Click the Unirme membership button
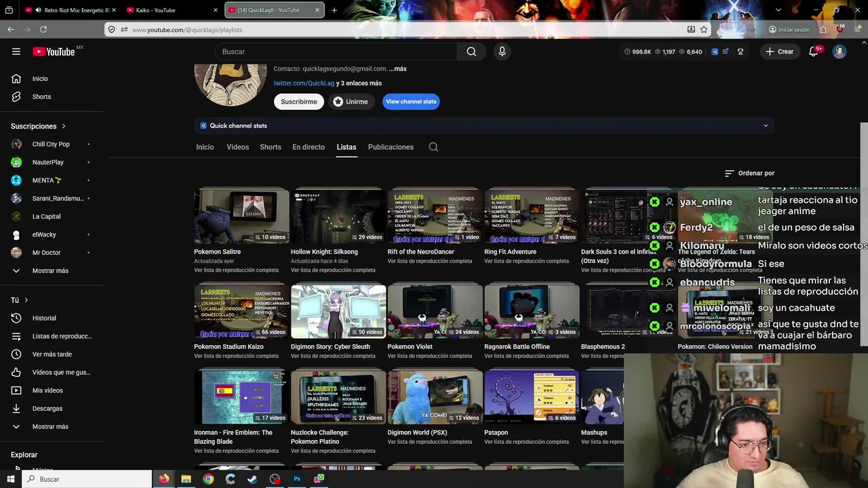This screenshot has width=868, height=488. pos(350,102)
